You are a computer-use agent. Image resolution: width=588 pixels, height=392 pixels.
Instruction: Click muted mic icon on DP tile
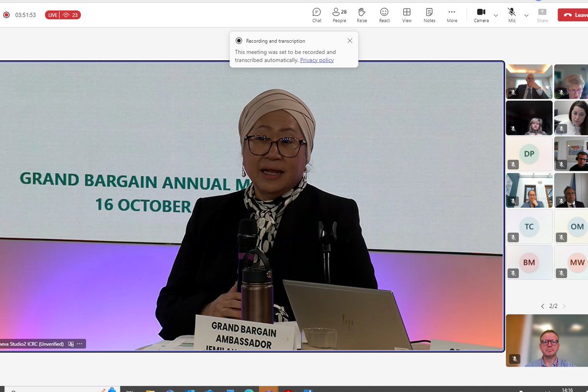click(x=513, y=165)
